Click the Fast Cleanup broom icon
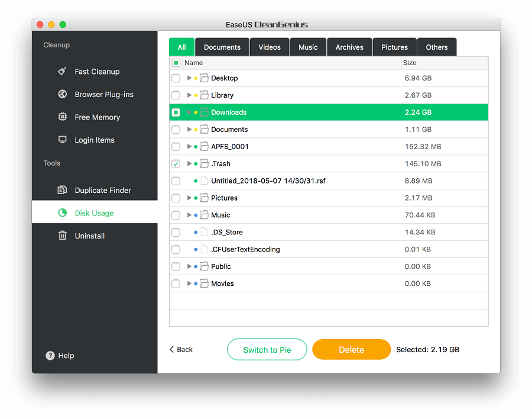Screen dimensions: 532x419 click(x=62, y=72)
